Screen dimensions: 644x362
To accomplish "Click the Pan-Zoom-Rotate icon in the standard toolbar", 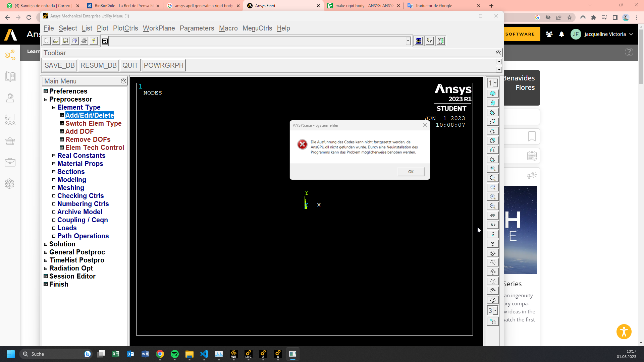I will point(75,41).
